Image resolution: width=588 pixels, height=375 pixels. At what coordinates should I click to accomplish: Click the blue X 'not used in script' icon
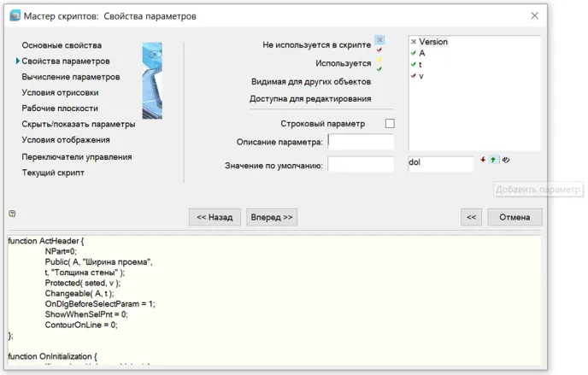pyautogui.click(x=379, y=40)
